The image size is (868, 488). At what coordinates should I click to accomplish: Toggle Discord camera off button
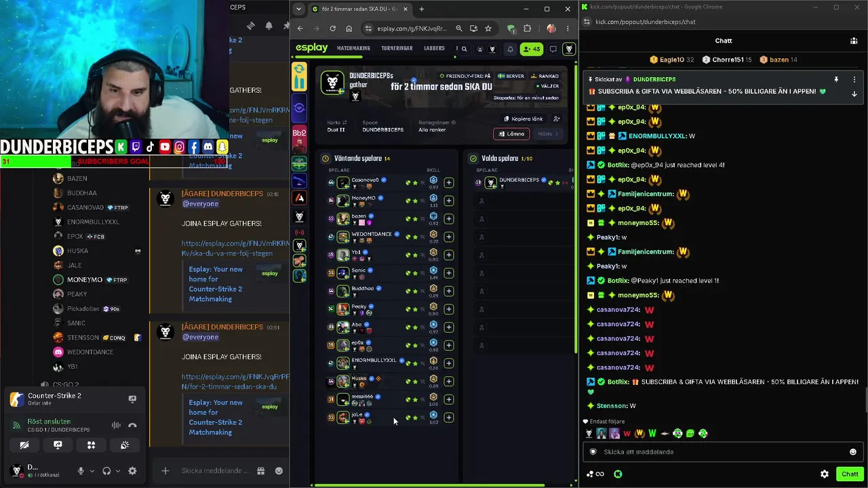click(x=24, y=445)
